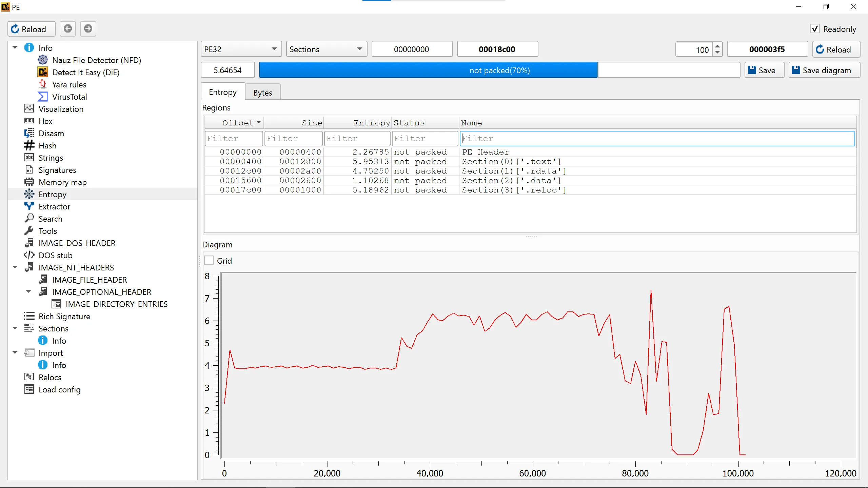
Task: Click the Save diagram button
Action: pyautogui.click(x=824, y=70)
